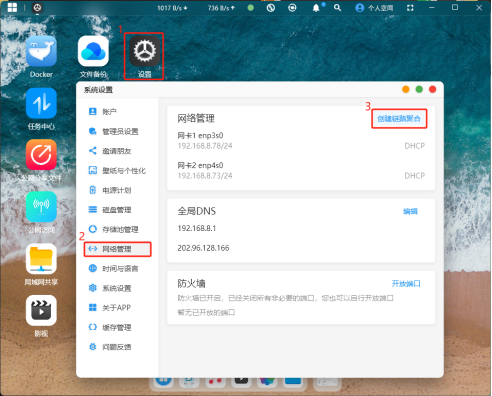Launch the 影视 clapperboard icon
Viewport: 492px width, 396px height.
pos(41,310)
